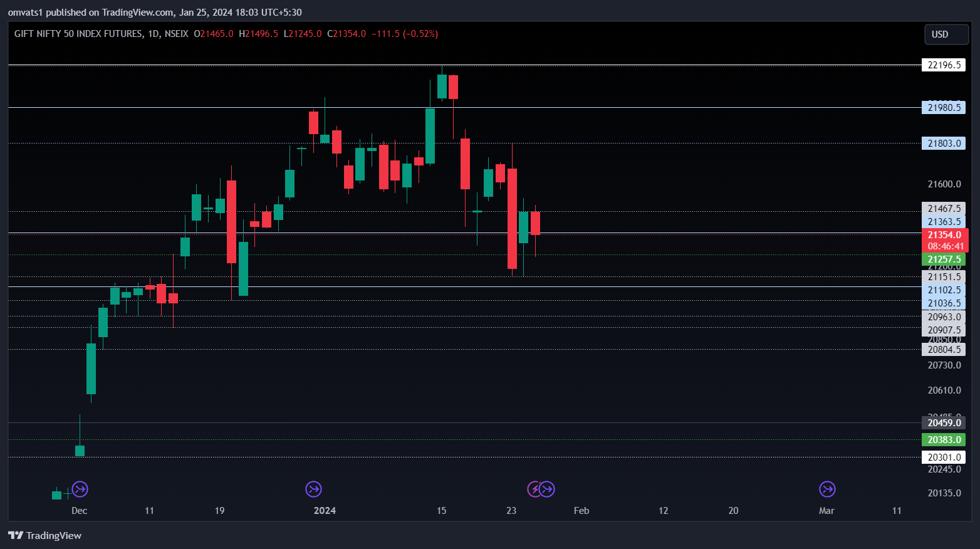Click the 23 date label
Viewport: 980px width, 549px height.
point(511,511)
